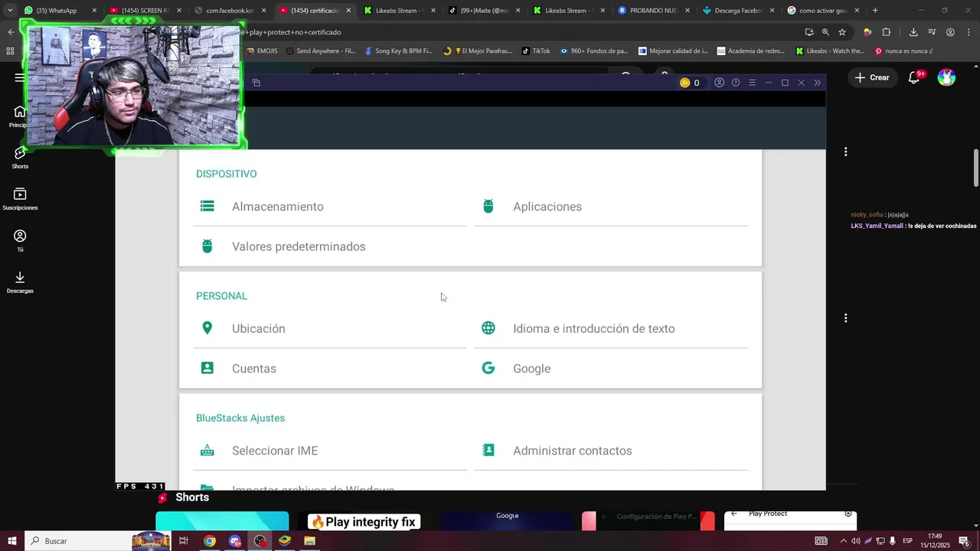Click BlueStacks coin balance icon
The height and width of the screenshot is (551, 980).
point(685,83)
